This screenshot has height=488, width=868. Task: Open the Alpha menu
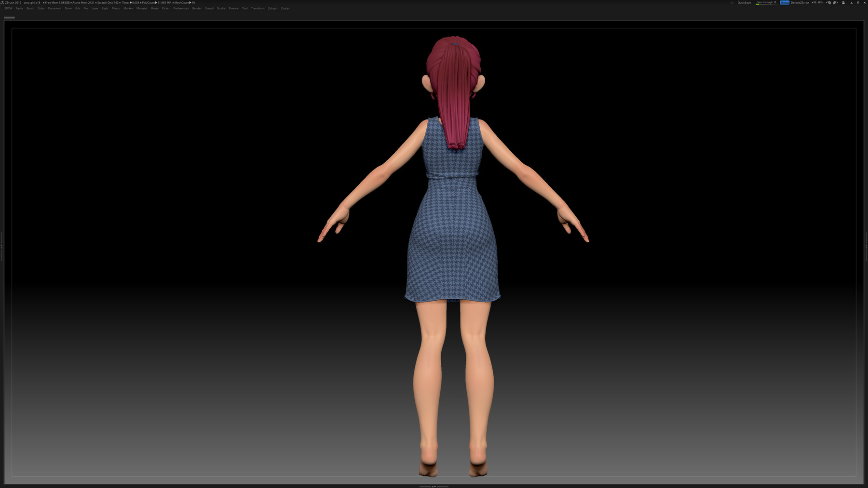[x=19, y=8]
